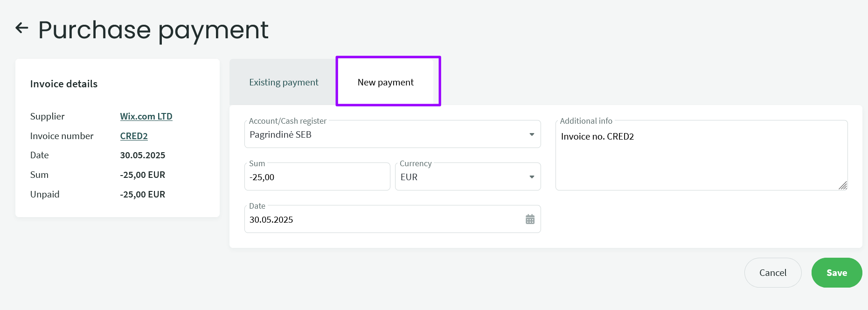Click into the Date text field

click(x=382, y=219)
